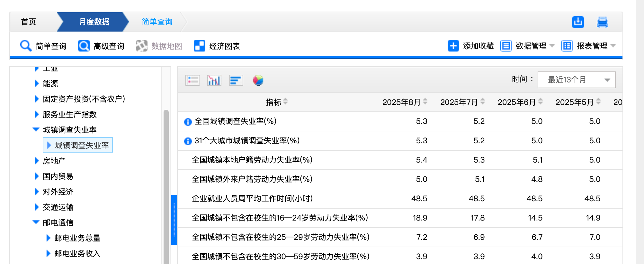Open 报表管理 dropdown arrow
644x264 pixels.
point(613,46)
